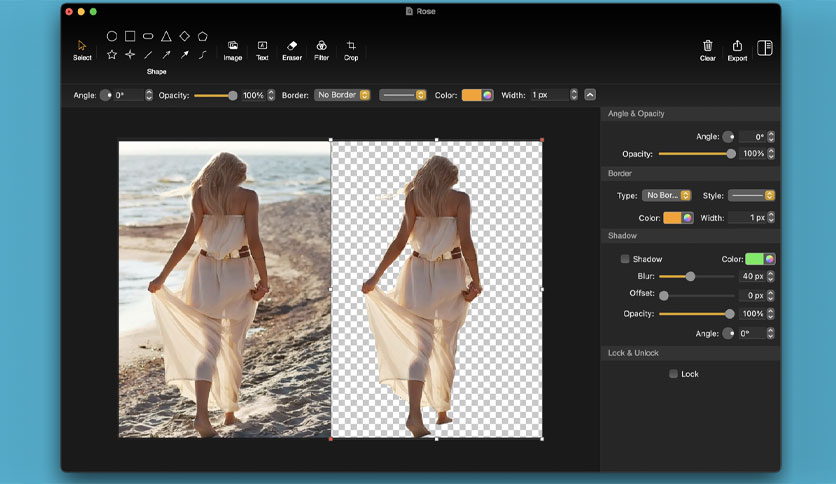Pick the five-point star shape
The width and height of the screenshot is (836, 484).
(111, 54)
